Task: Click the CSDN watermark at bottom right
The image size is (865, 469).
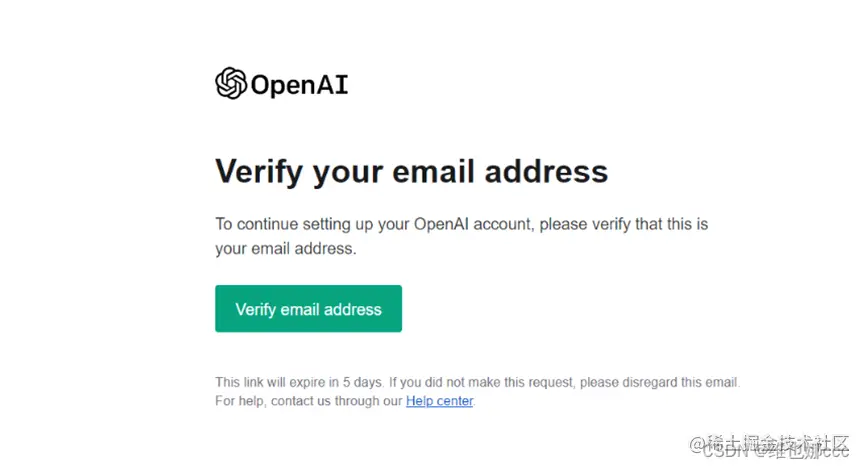Action: (775, 452)
